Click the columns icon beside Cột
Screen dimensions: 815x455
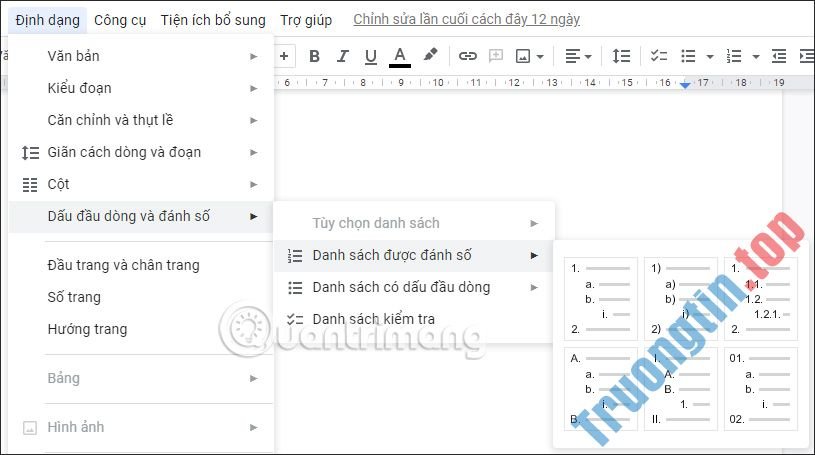click(30, 185)
